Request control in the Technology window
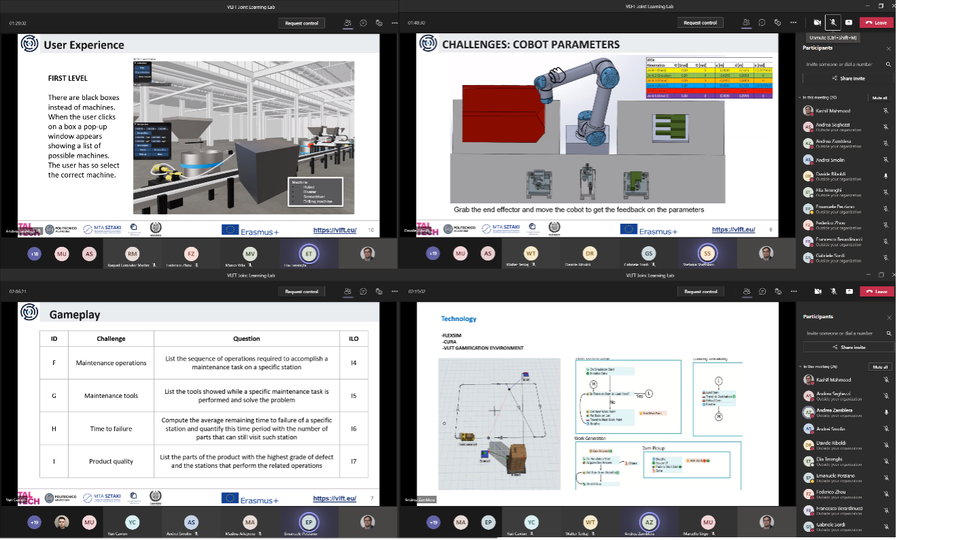This screenshot has height=540, width=980. click(701, 292)
